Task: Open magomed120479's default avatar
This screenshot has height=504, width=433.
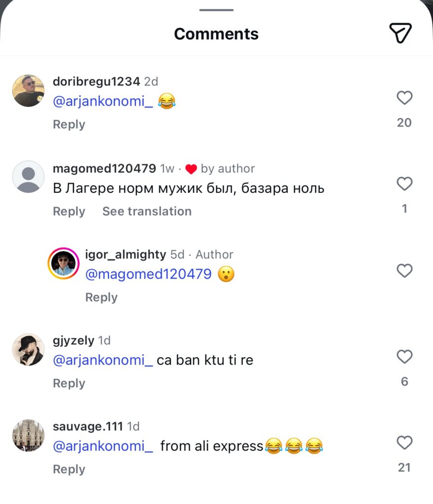Action: (x=28, y=177)
